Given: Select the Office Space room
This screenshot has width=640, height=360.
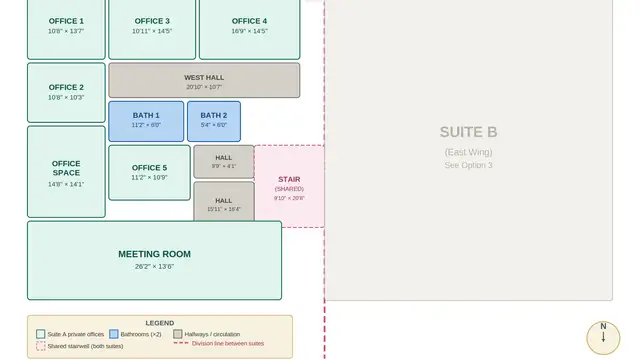Looking at the screenshot, I should pos(66,172).
